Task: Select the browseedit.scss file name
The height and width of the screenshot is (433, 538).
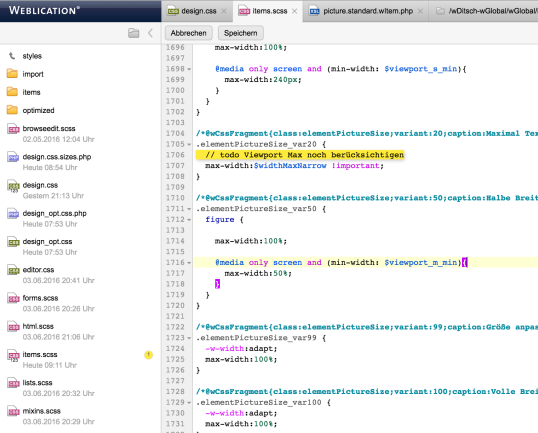Action: [x=49, y=128]
